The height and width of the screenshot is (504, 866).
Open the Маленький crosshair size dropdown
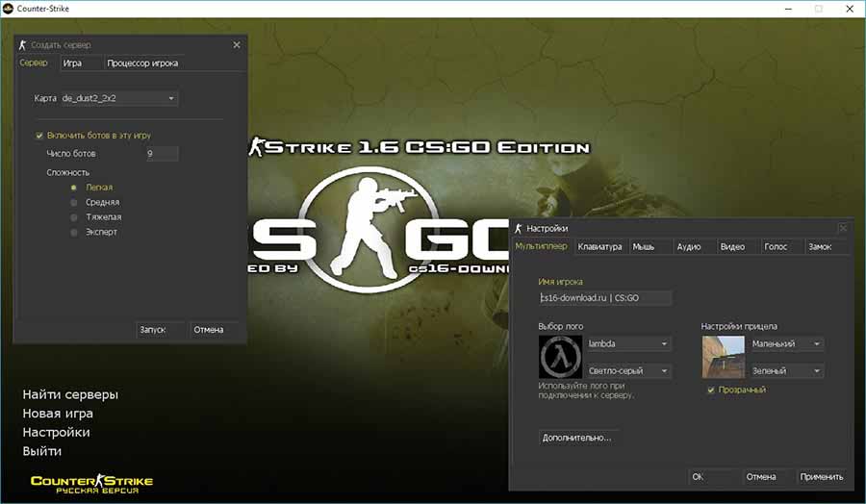click(x=786, y=343)
